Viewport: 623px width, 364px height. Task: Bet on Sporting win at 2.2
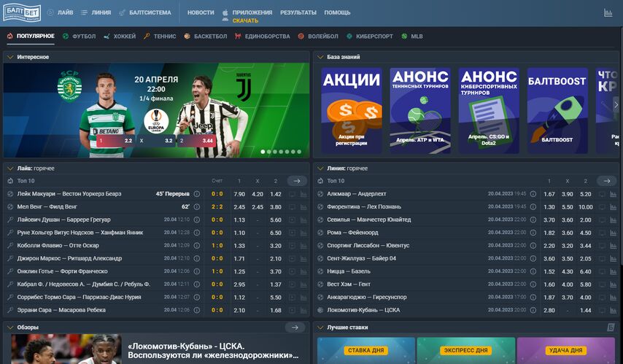(x=115, y=141)
